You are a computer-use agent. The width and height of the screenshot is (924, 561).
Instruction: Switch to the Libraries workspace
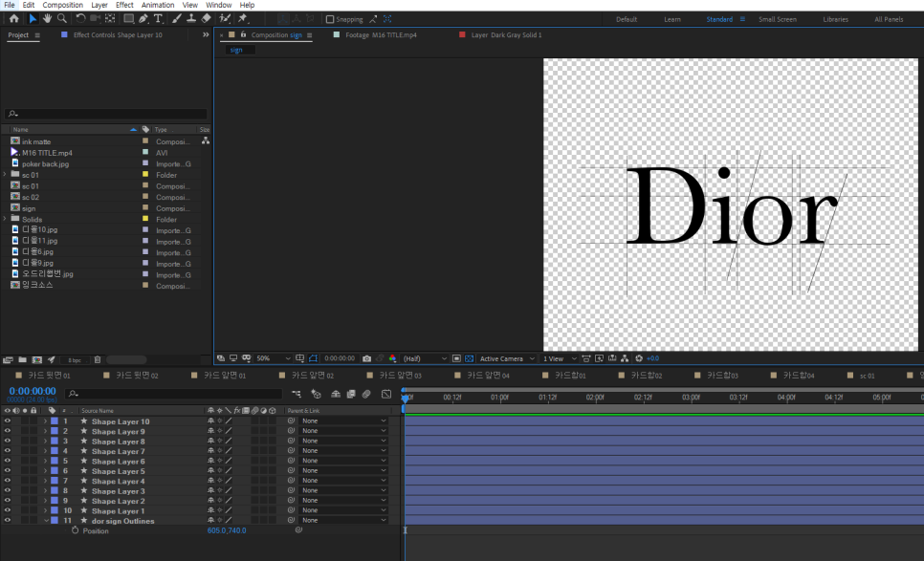coord(836,19)
